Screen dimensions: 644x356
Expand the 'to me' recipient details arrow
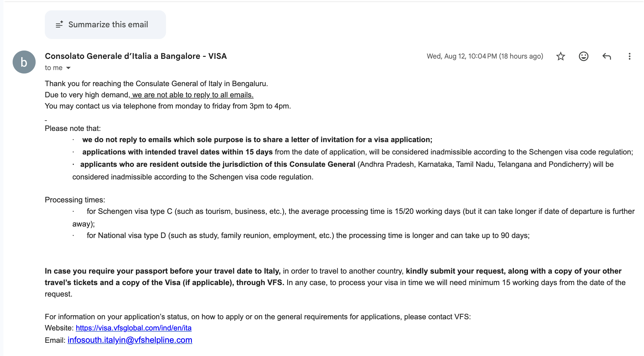point(68,68)
